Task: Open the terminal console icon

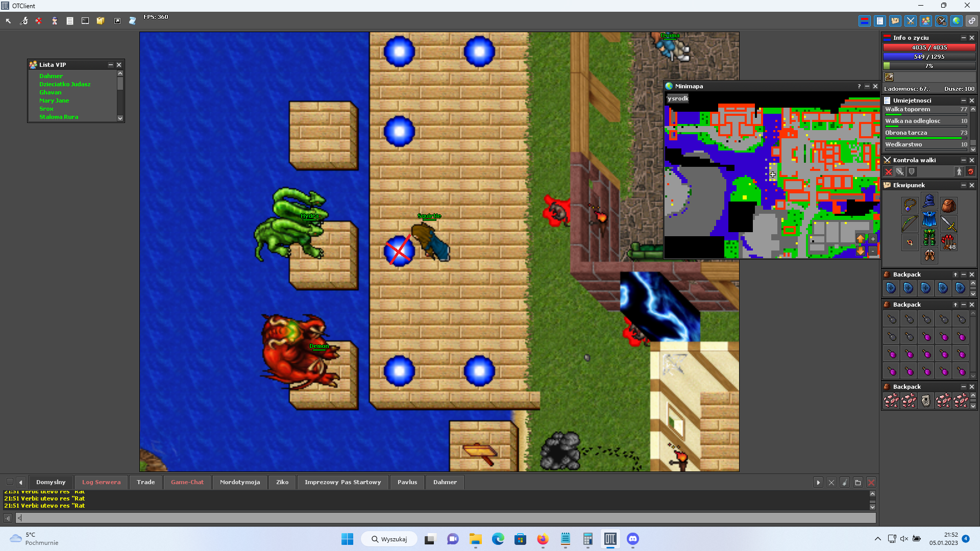Action: pyautogui.click(x=85, y=21)
